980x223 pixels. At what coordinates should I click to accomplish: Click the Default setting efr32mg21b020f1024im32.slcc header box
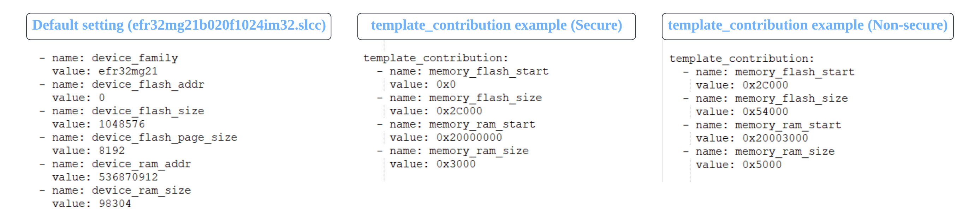click(178, 26)
